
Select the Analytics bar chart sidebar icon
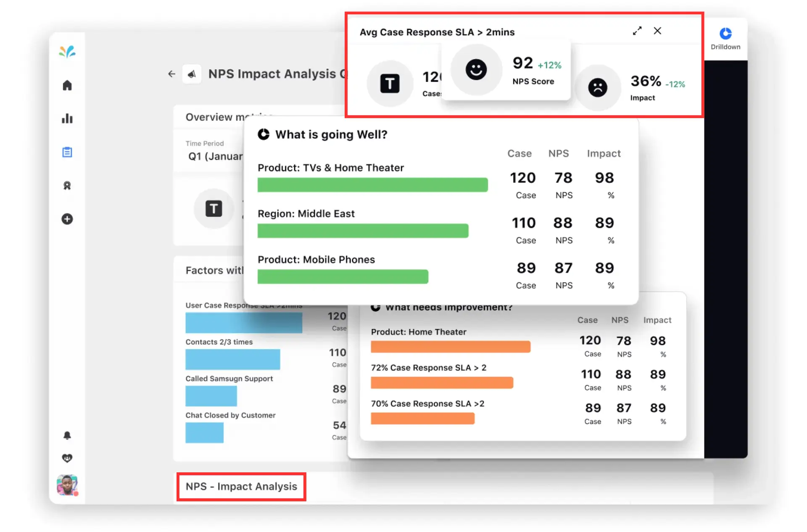67,119
